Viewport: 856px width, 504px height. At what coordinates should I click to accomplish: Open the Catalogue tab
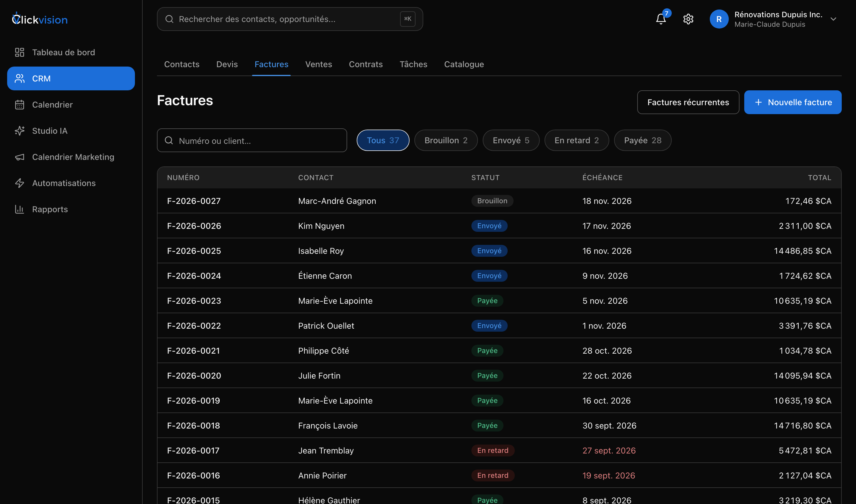pyautogui.click(x=464, y=64)
